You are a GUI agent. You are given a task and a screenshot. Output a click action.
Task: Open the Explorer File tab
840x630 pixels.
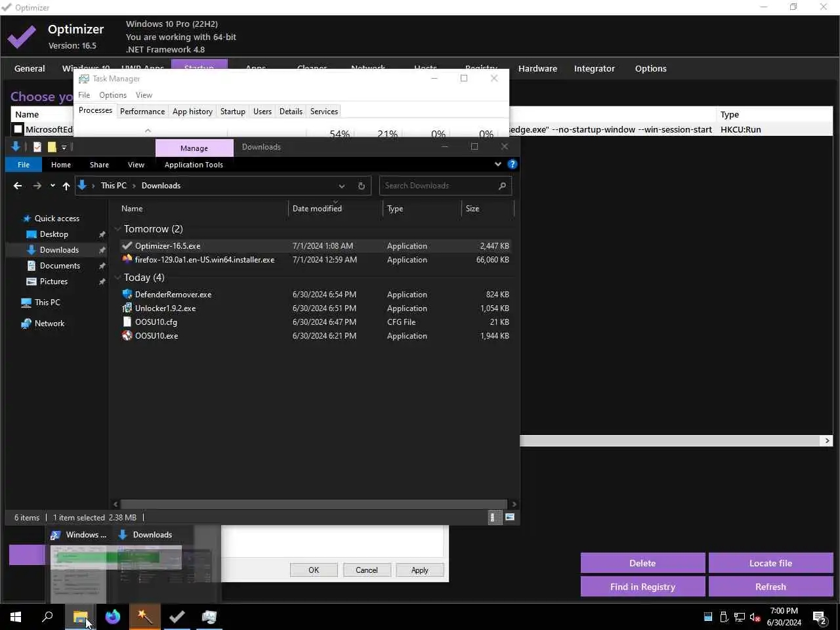pyautogui.click(x=24, y=165)
